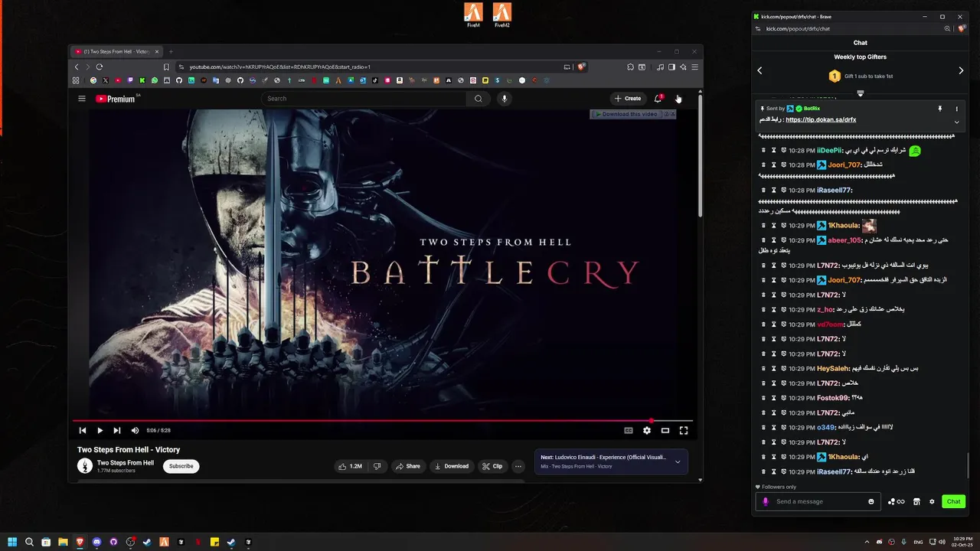Go to YouTube Premium home logo

pyautogui.click(x=116, y=99)
